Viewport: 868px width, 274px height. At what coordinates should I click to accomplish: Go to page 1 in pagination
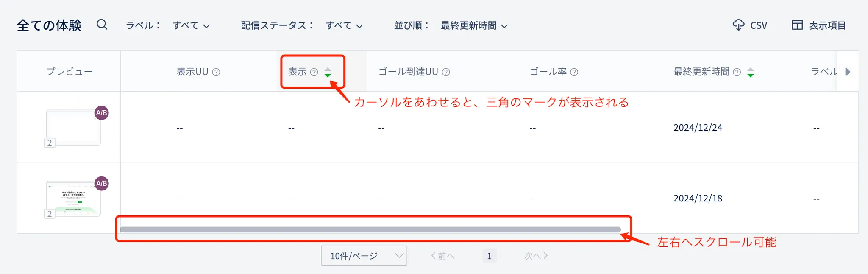(489, 256)
